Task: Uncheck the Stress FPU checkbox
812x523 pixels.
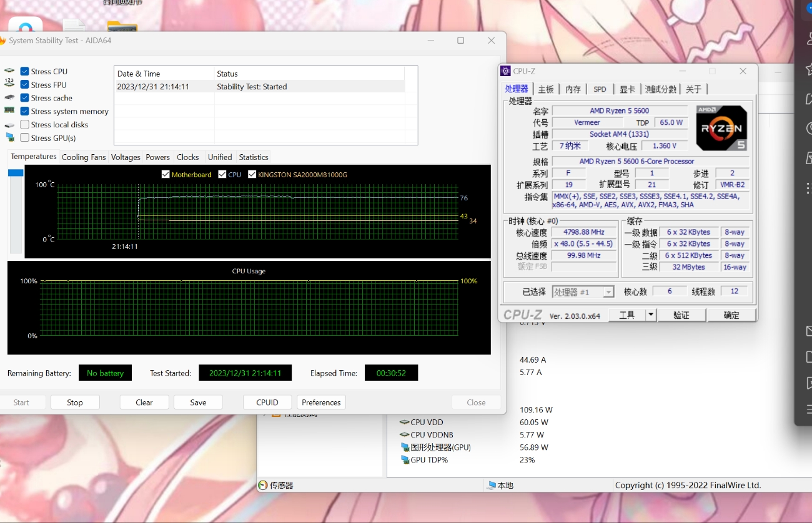Action: (x=24, y=84)
